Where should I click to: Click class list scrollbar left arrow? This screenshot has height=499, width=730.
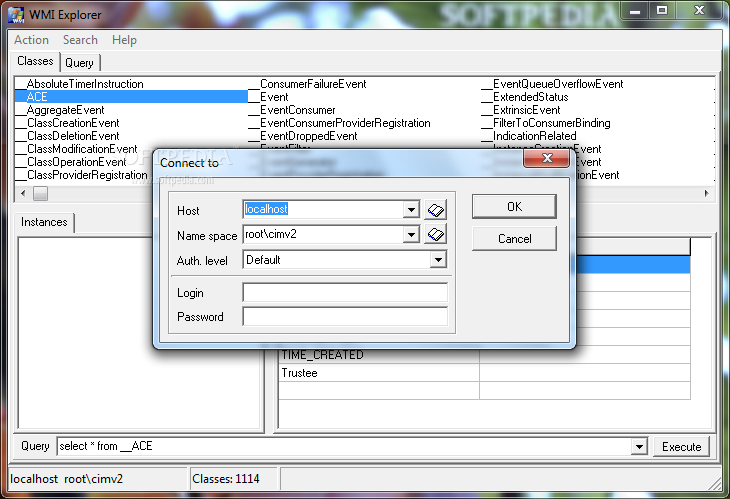pyautogui.click(x=23, y=194)
